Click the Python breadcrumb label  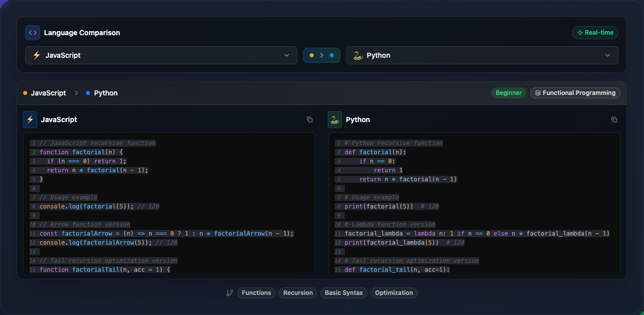tap(106, 93)
